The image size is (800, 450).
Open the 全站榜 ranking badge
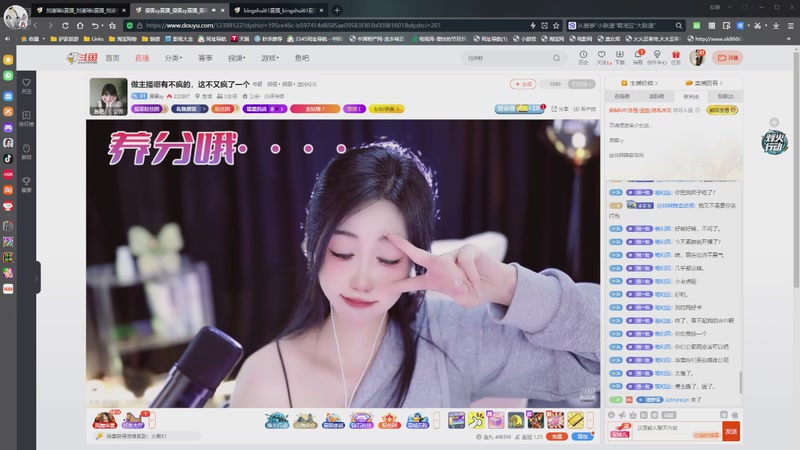pos(315,109)
